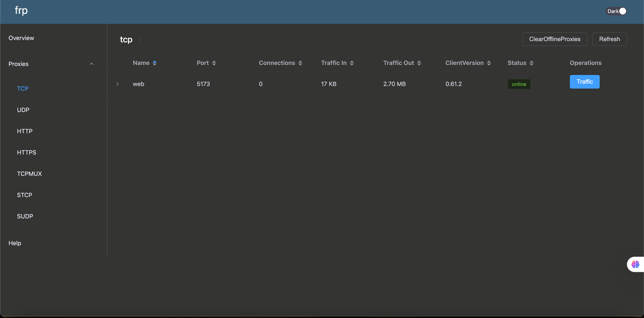Sort by Traffic Out column icon
The image size is (644, 318).
click(x=419, y=63)
